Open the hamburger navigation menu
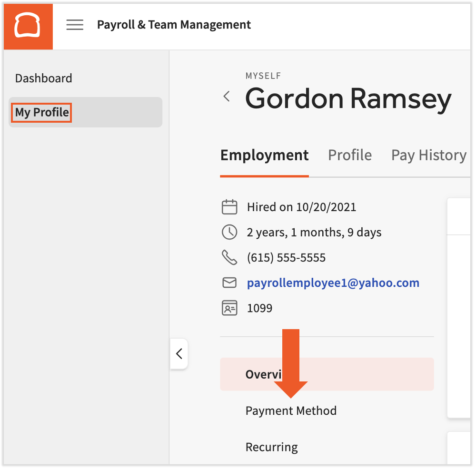The width and height of the screenshot is (476, 468). click(x=75, y=25)
